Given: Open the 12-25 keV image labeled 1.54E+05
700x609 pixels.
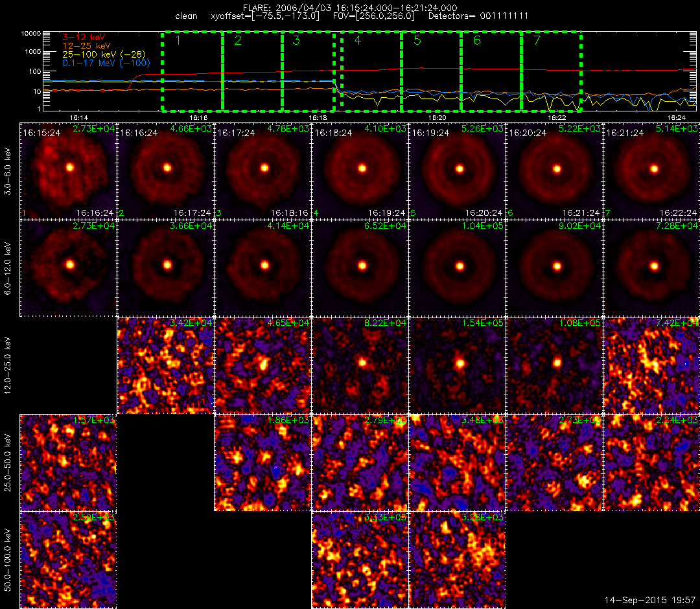Looking at the screenshot, I should 457,366.
